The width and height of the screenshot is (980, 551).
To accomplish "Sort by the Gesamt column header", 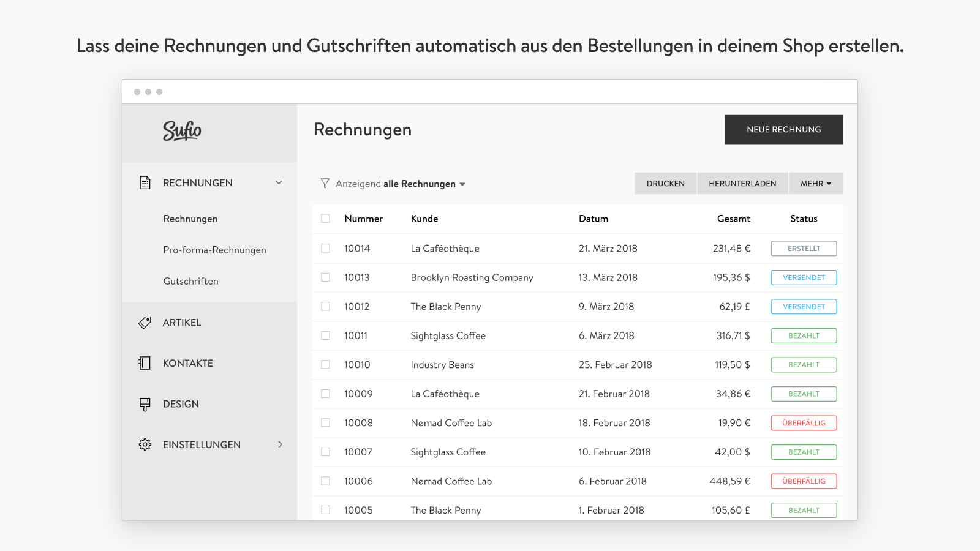I will click(x=734, y=219).
